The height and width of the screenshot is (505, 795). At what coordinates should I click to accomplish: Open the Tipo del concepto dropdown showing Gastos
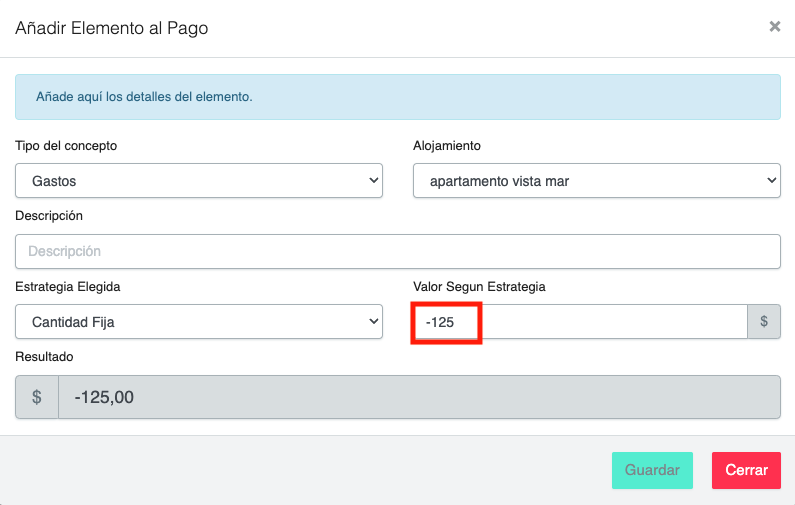(x=199, y=181)
